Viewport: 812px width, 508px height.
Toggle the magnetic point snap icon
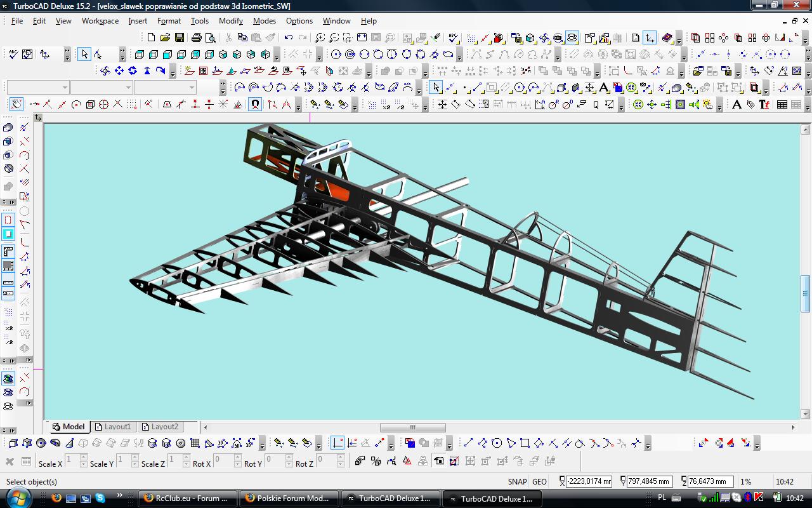[x=254, y=104]
